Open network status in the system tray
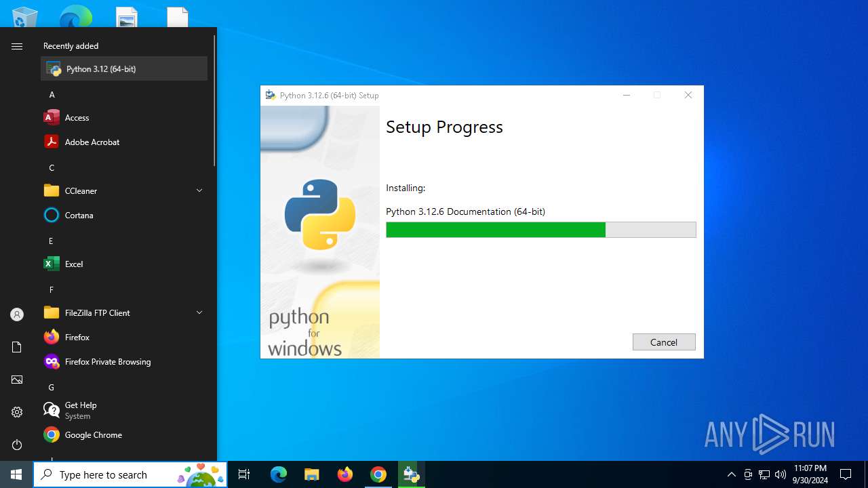 (x=764, y=474)
